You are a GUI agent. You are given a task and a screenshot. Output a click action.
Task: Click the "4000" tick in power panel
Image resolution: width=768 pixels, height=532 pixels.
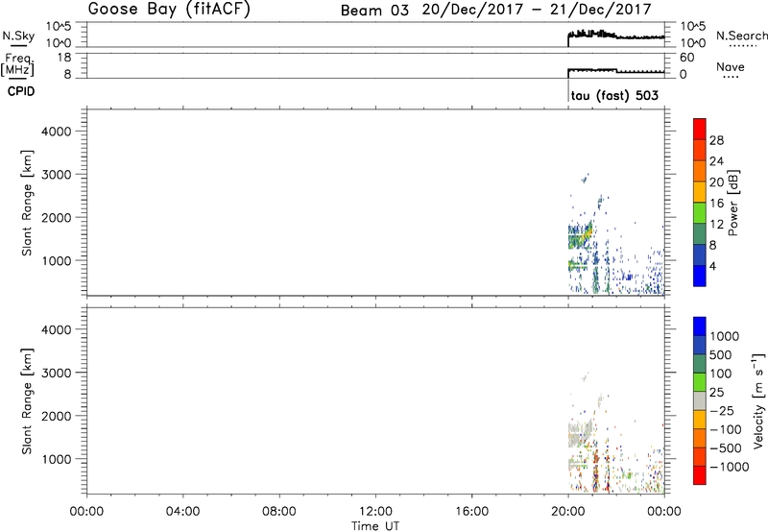click(x=57, y=132)
